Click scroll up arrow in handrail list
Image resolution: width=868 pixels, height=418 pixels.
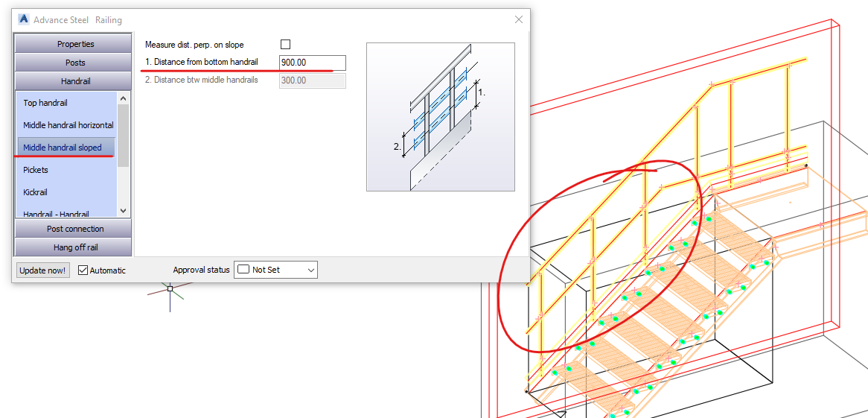(x=123, y=98)
